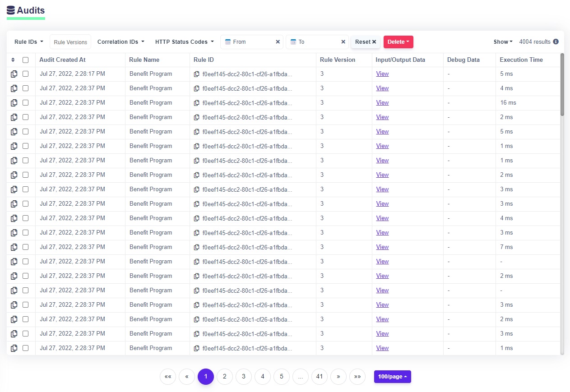Expand the Rule IDs filter dropdown

click(29, 42)
